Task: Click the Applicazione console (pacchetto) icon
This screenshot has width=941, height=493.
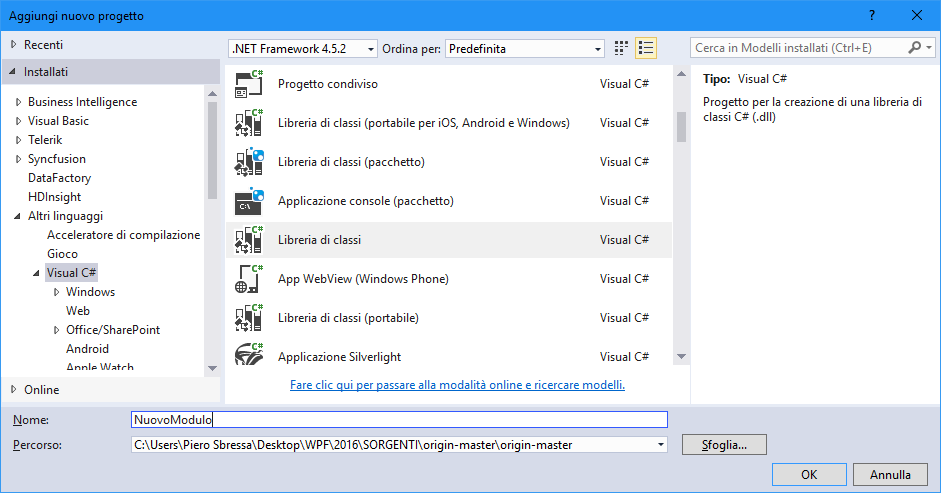Action: pyautogui.click(x=248, y=201)
